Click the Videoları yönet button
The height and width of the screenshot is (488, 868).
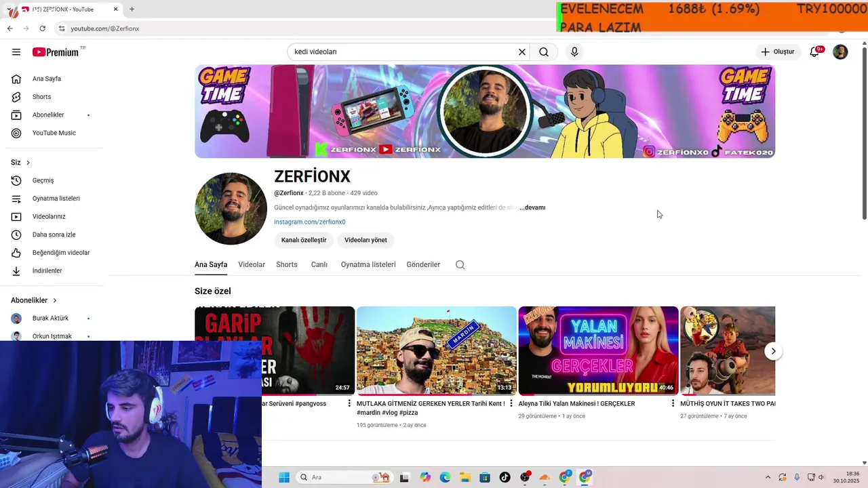(366, 240)
